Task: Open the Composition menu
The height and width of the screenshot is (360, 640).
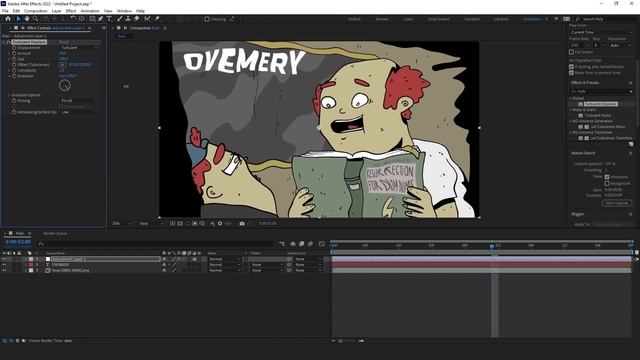Action: point(36,11)
